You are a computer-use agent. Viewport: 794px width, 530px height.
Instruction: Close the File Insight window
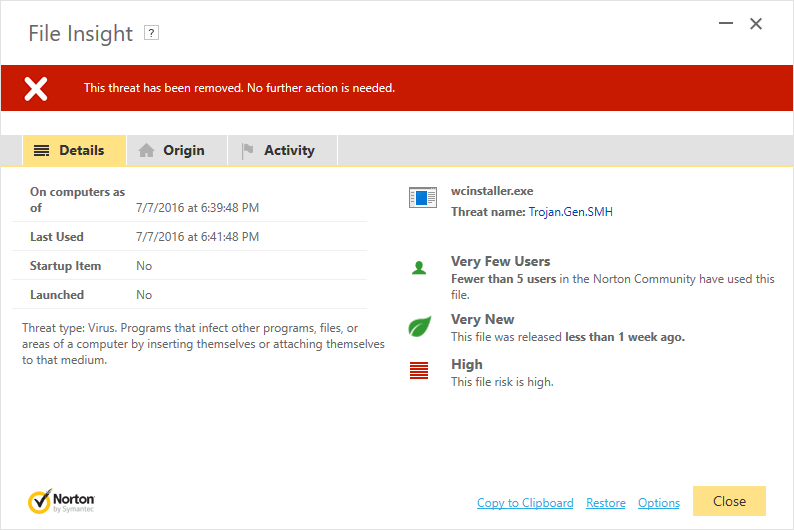click(x=756, y=24)
